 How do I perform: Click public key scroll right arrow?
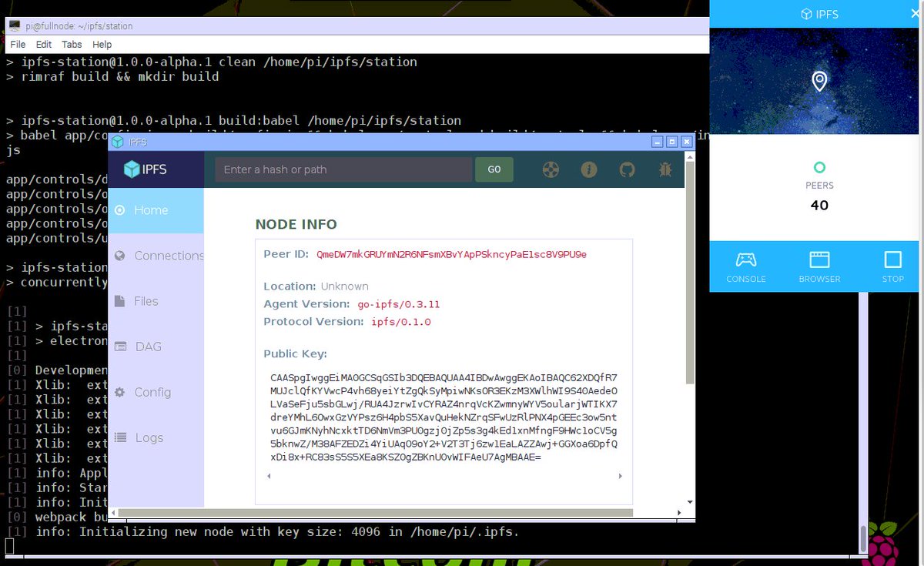click(x=621, y=476)
